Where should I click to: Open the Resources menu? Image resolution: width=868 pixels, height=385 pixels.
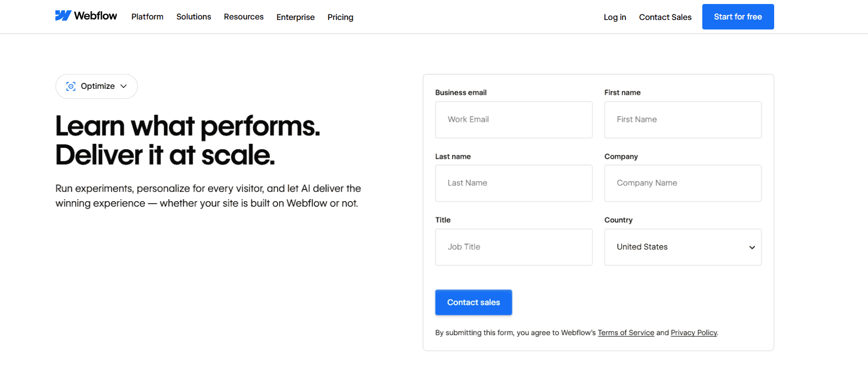click(244, 16)
